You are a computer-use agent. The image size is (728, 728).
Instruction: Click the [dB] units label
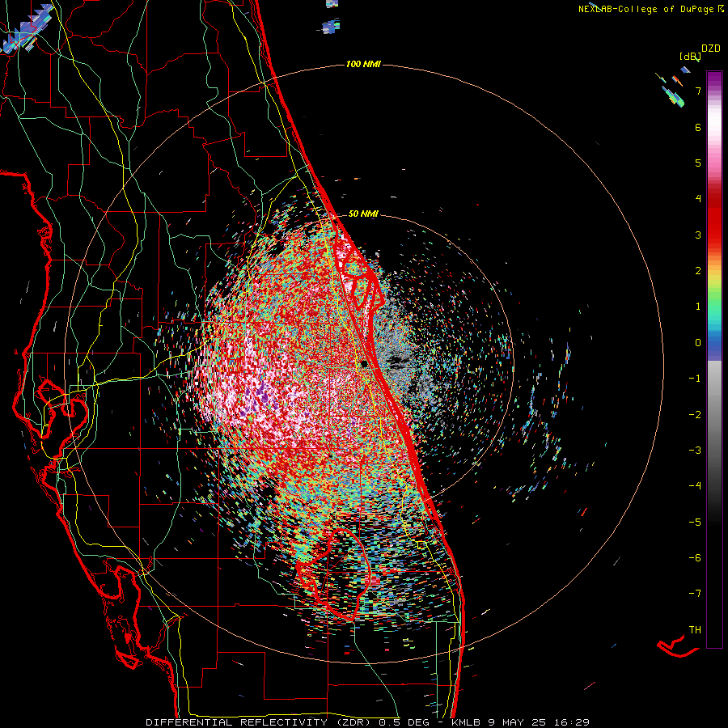coord(690,57)
